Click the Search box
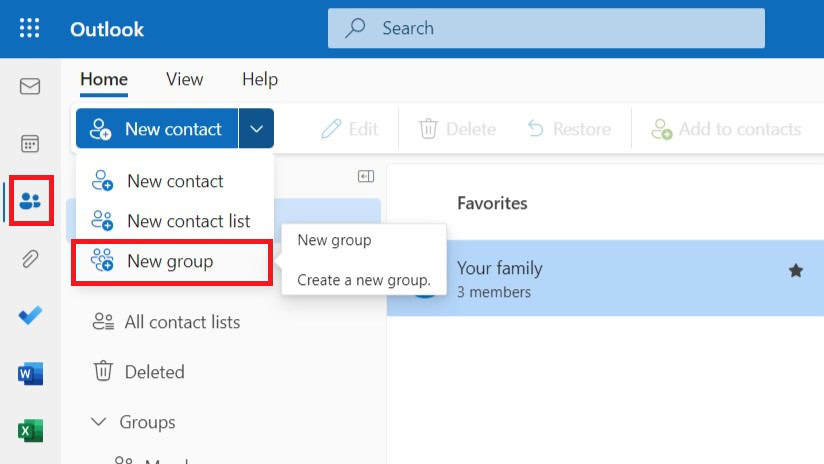 point(546,28)
